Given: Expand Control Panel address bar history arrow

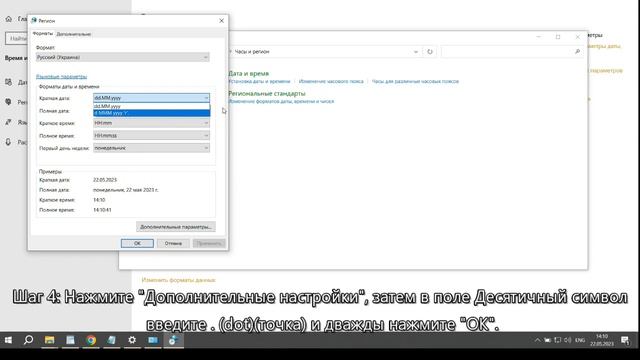Looking at the screenshot, I should point(416,52).
